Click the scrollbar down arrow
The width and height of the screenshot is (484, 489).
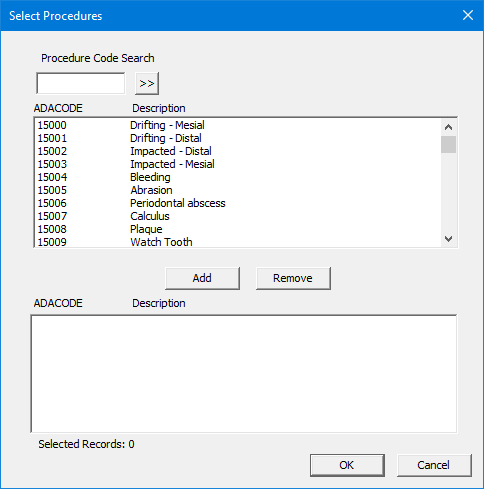[448, 239]
